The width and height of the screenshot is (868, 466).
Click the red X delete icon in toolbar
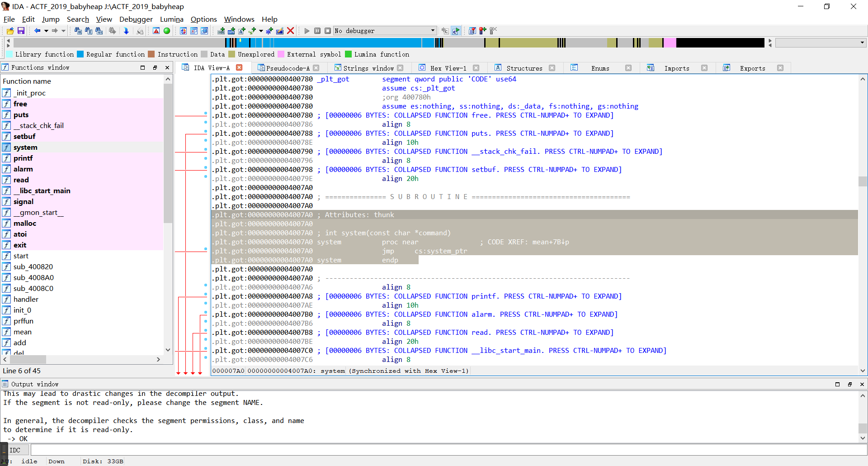point(291,31)
